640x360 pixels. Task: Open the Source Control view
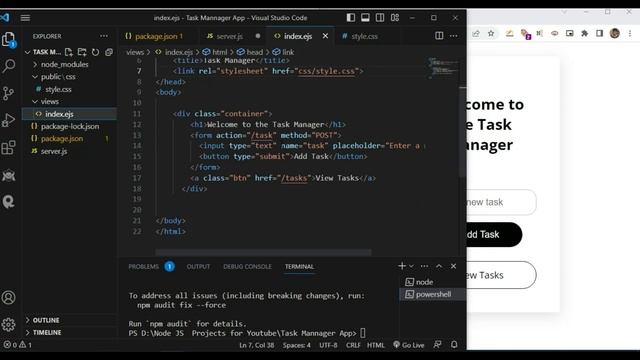pos(8,93)
